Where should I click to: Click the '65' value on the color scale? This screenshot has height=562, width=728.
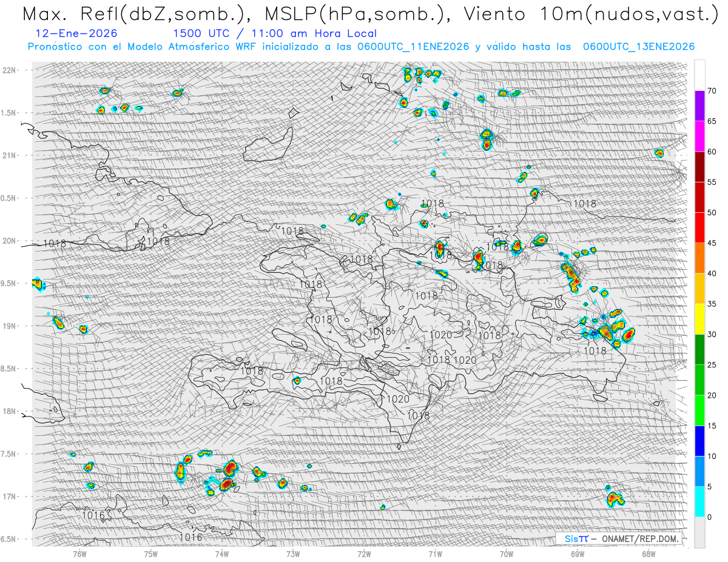pyautogui.click(x=712, y=121)
